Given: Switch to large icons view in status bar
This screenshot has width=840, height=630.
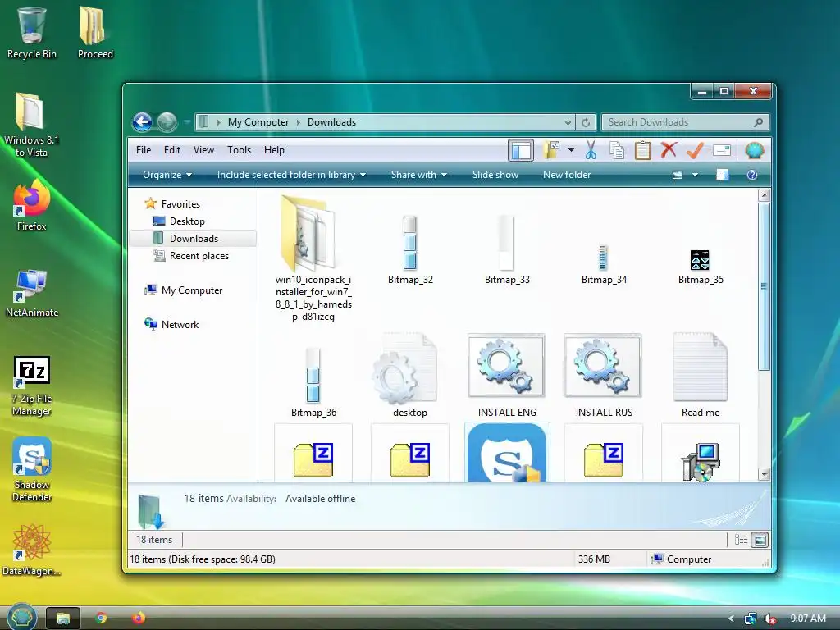Looking at the screenshot, I should click(760, 540).
